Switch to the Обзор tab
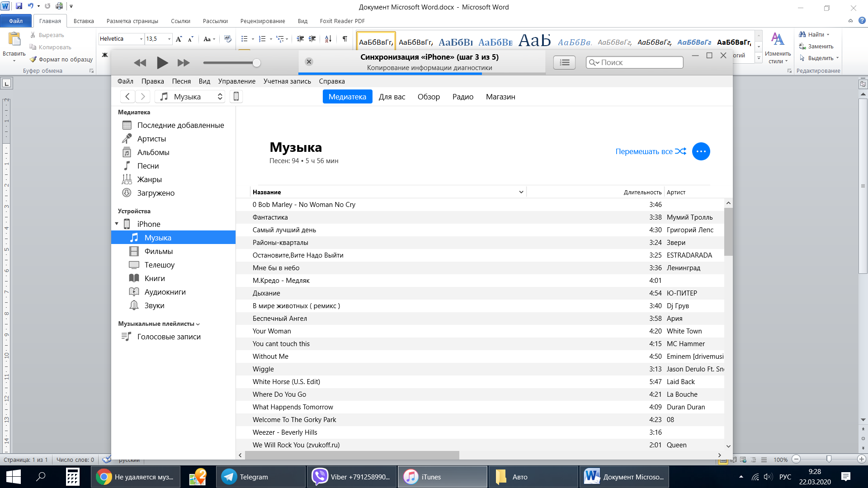Screen dimensions: 868x488 (429, 97)
